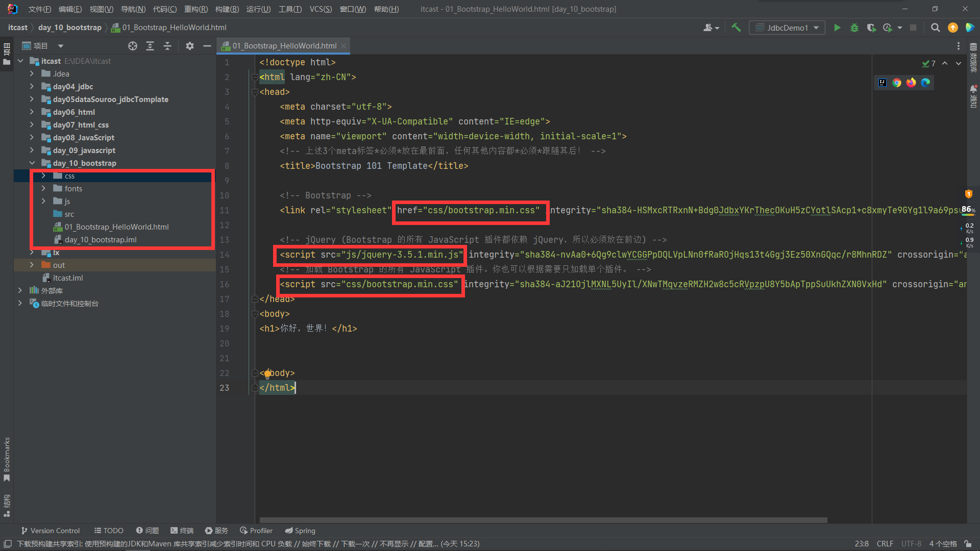Click the green Run button
This screenshot has width=980, height=551.
(837, 28)
